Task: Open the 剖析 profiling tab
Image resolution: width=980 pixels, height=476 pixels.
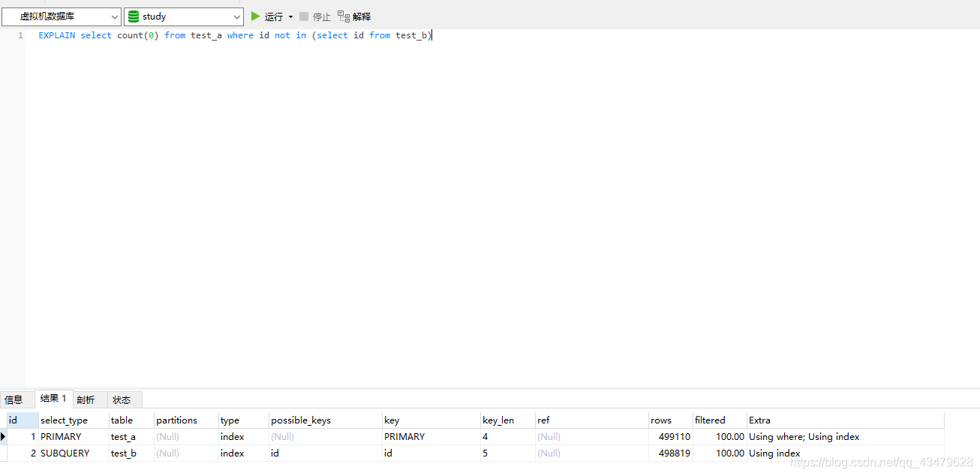Action: (86, 400)
